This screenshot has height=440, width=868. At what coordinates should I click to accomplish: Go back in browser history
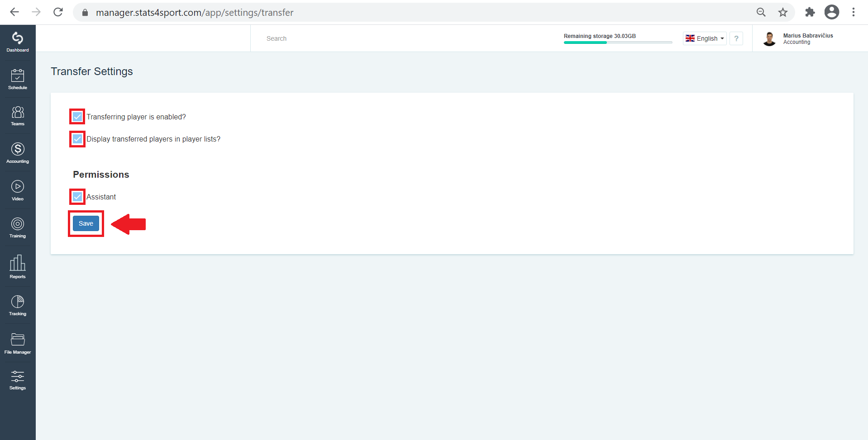14,12
